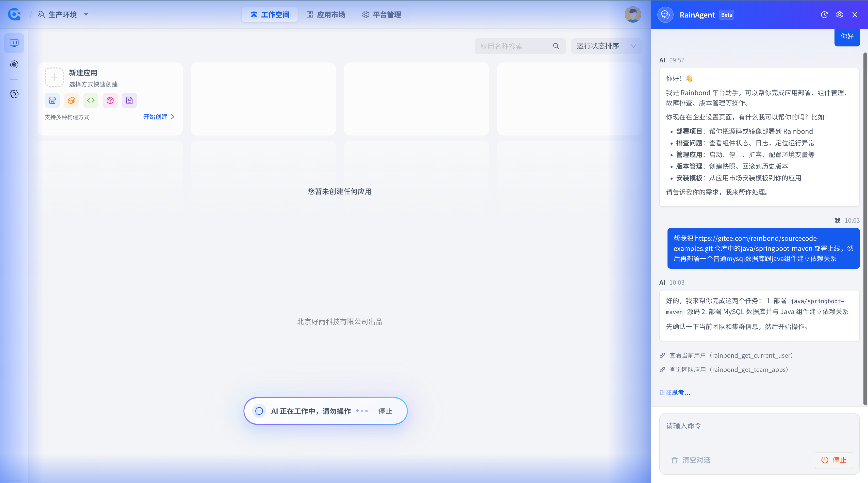
Task: Click the search magnifier icon
Action: [x=556, y=46]
